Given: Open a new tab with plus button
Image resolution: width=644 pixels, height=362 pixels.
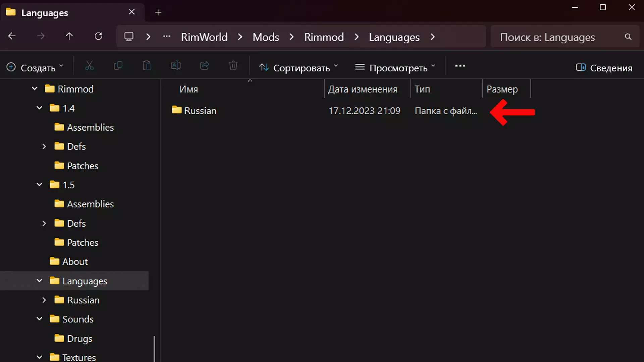Looking at the screenshot, I should point(158,13).
